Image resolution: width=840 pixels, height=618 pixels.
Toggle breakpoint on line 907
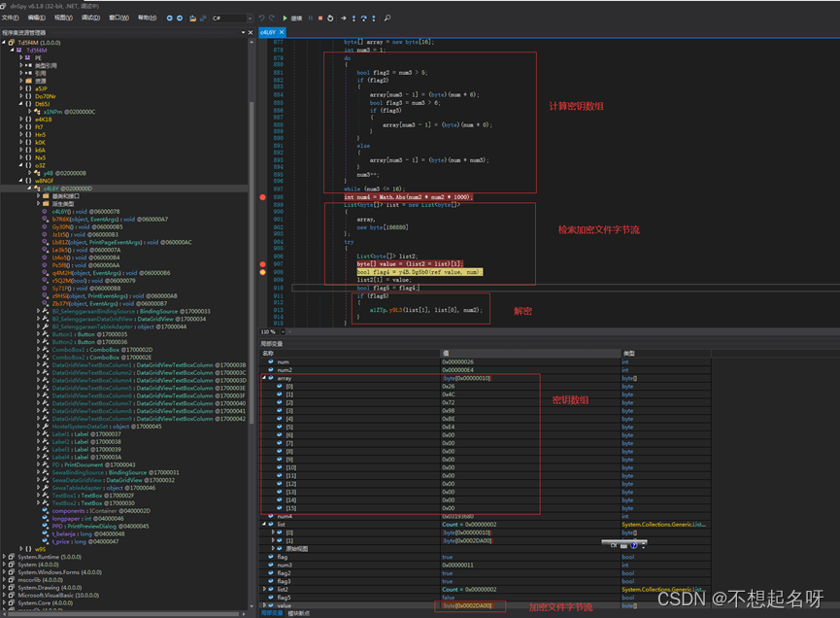tap(263, 264)
